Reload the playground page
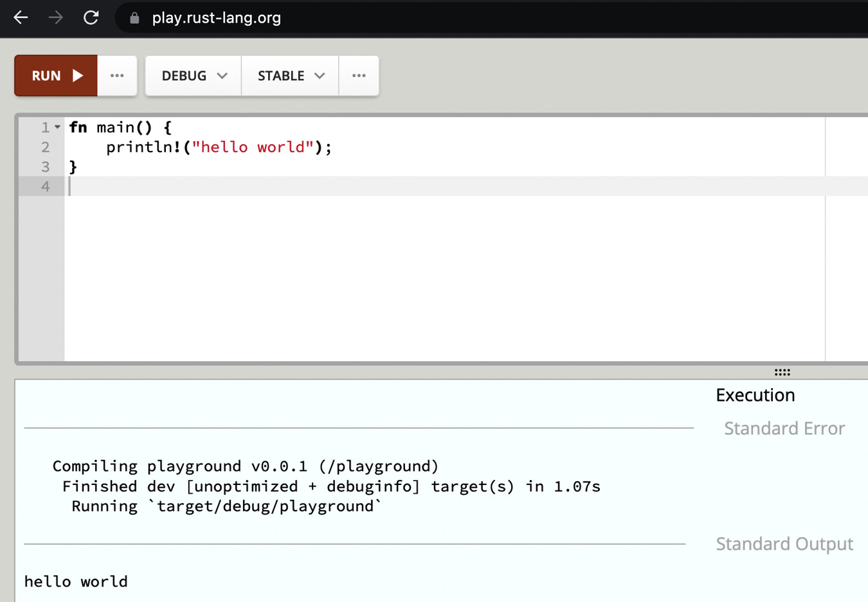The image size is (868, 602). pos(91,17)
